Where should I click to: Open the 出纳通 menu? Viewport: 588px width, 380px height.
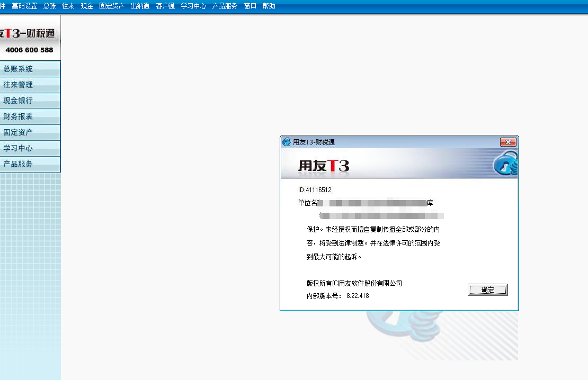(140, 6)
